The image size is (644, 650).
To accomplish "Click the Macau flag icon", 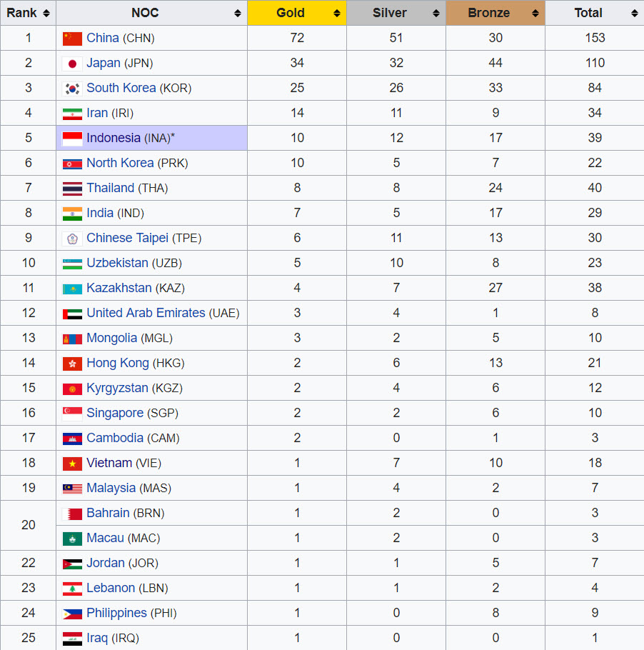I will click(x=72, y=539).
